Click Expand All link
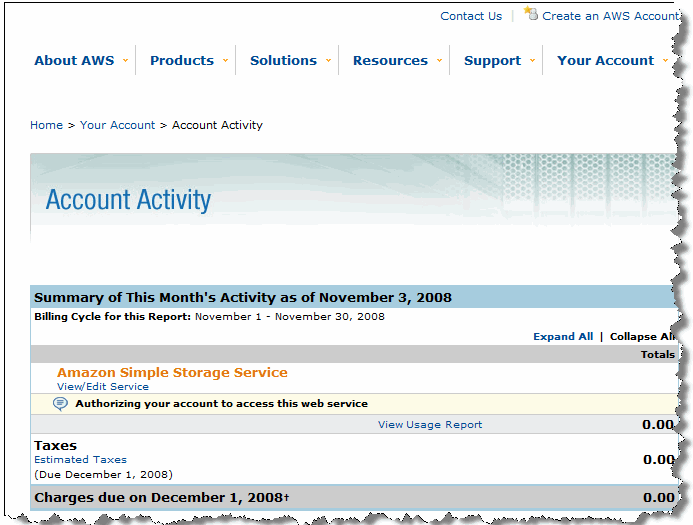The width and height of the screenshot is (693, 525). [x=563, y=336]
